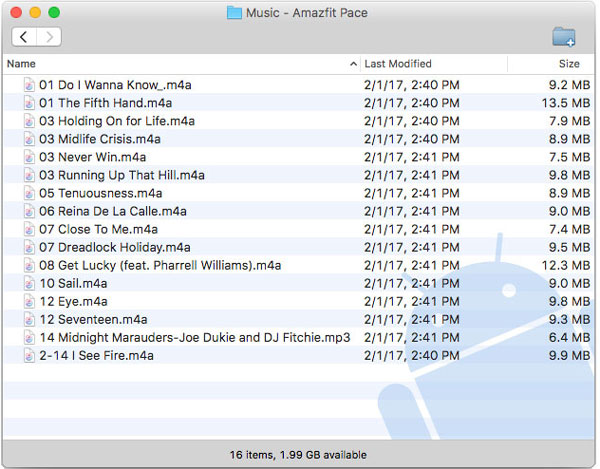
Task: Click the file icon for 12 Seventeen.m4a
Action: click(29, 319)
